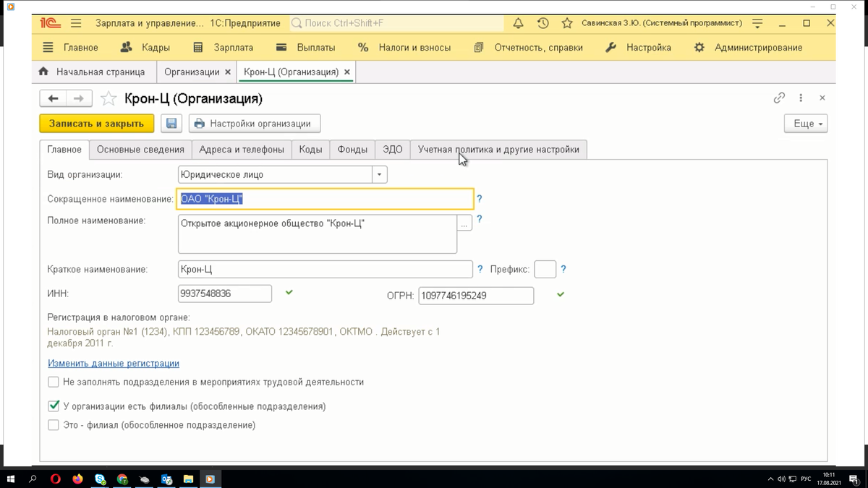
Task: Show help for Полное наименование
Action: click(x=479, y=219)
